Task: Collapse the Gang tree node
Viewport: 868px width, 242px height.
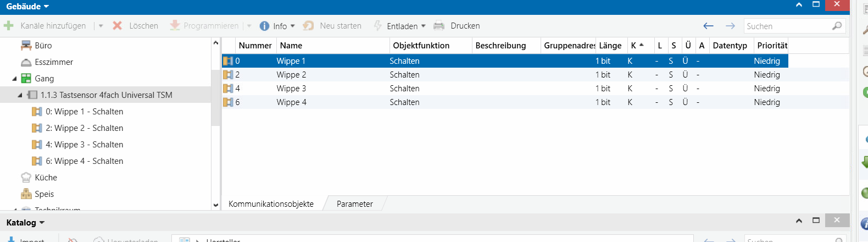Action: click(x=14, y=79)
